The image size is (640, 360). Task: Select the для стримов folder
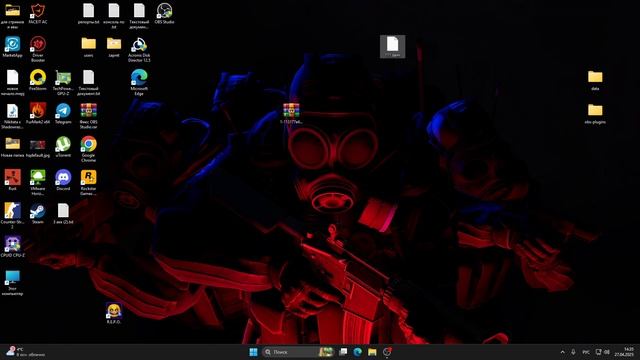coord(12,16)
